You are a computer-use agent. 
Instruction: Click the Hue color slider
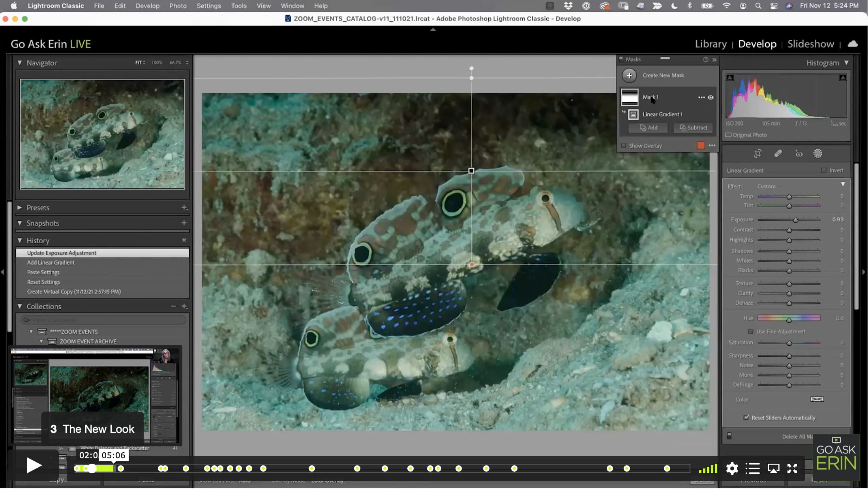click(789, 318)
